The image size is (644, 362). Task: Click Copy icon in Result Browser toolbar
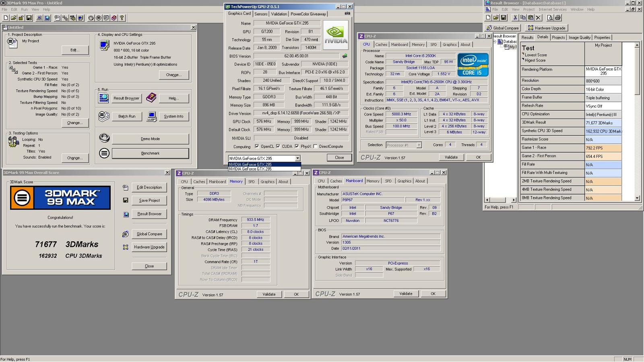coord(523,18)
